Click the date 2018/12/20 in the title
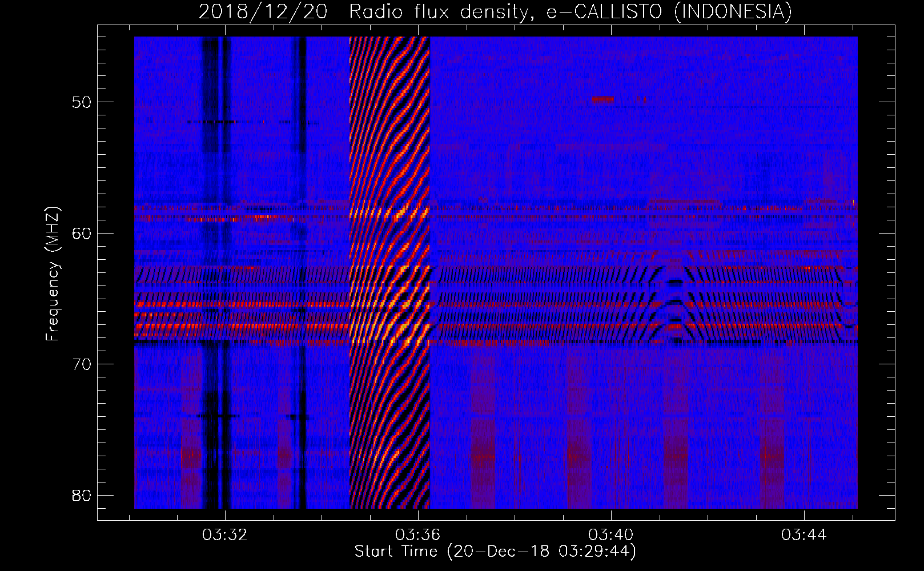Screen dimensions: 924x571 (x=263, y=11)
